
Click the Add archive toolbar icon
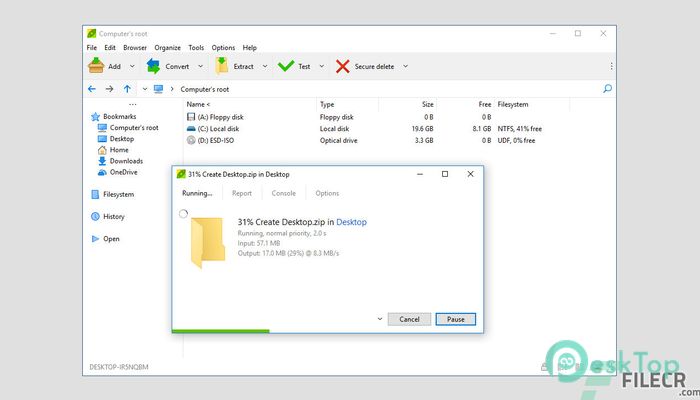[x=96, y=66]
